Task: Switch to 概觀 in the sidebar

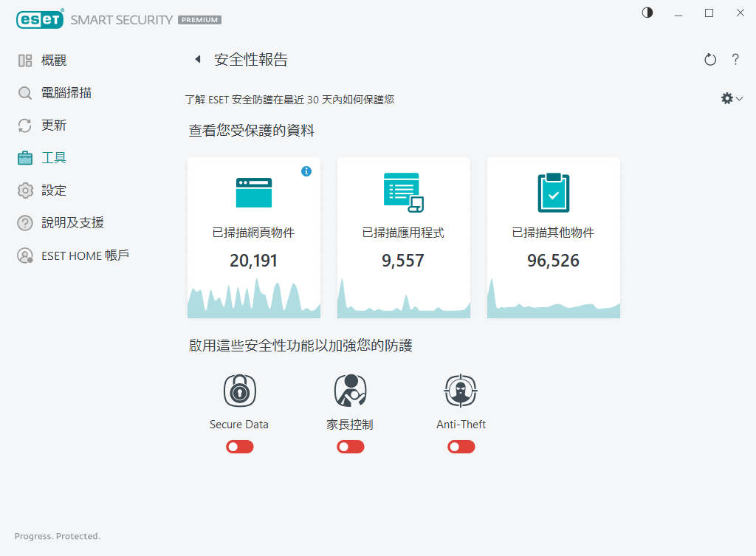Action: (x=43, y=60)
